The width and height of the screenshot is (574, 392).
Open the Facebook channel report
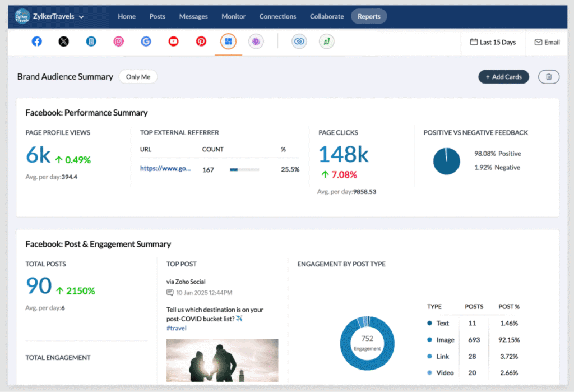pyautogui.click(x=36, y=41)
